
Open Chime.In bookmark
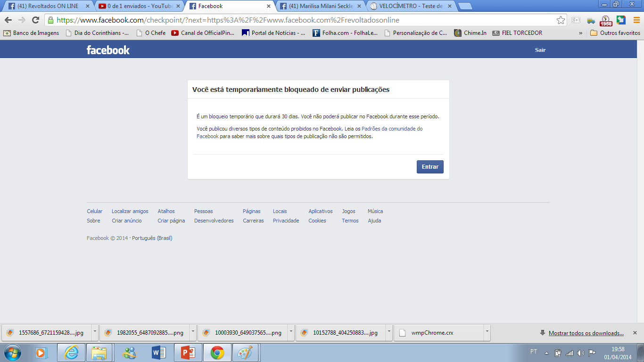pyautogui.click(x=471, y=33)
